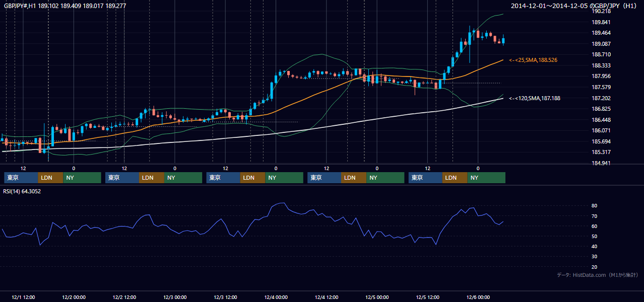Select the LDN session block for December 5
This screenshot has height=302, width=644.
point(455,178)
